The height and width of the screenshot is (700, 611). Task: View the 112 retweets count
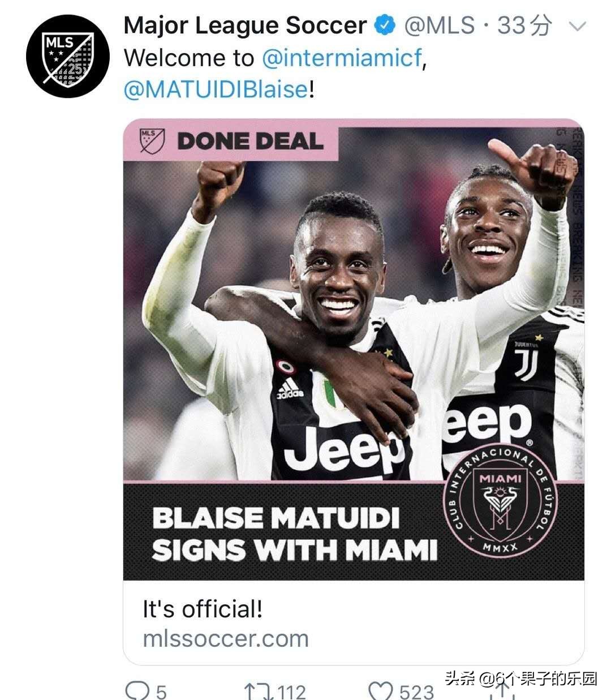[291, 692]
